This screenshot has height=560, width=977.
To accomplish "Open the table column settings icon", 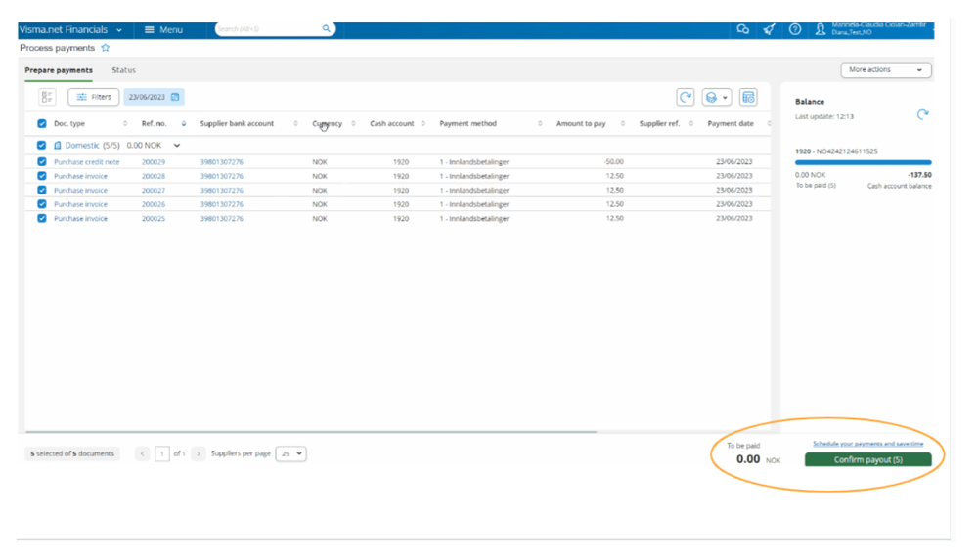I will point(748,97).
